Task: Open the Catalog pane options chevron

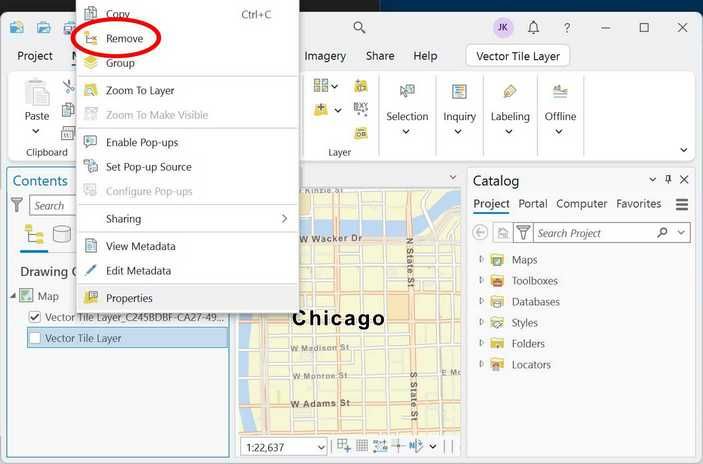Action: click(652, 179)
